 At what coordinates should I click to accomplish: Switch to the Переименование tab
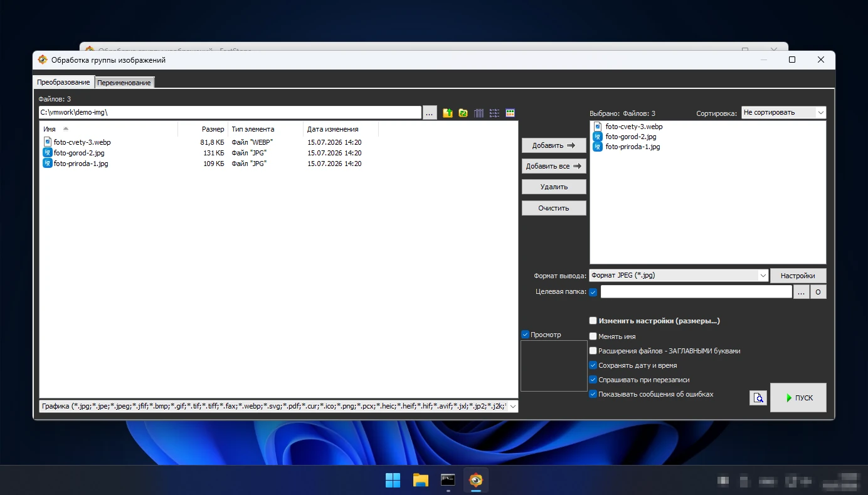[124, 83]
